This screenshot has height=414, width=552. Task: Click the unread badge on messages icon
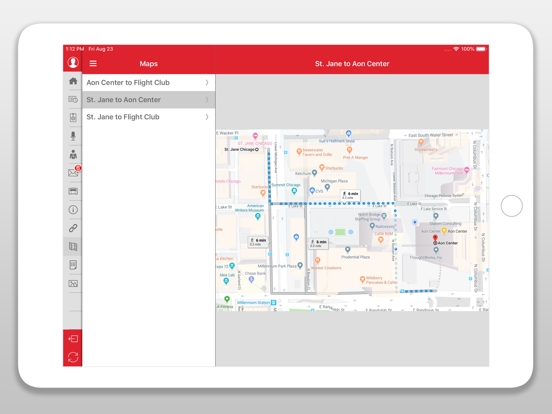(78, 168)
